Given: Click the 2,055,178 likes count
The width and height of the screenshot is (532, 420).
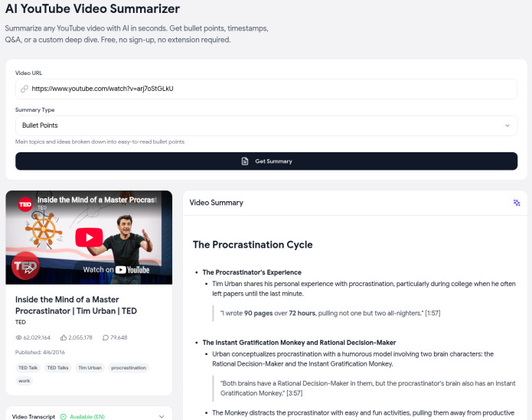Looking at the screenshot, I should [80, 337].
